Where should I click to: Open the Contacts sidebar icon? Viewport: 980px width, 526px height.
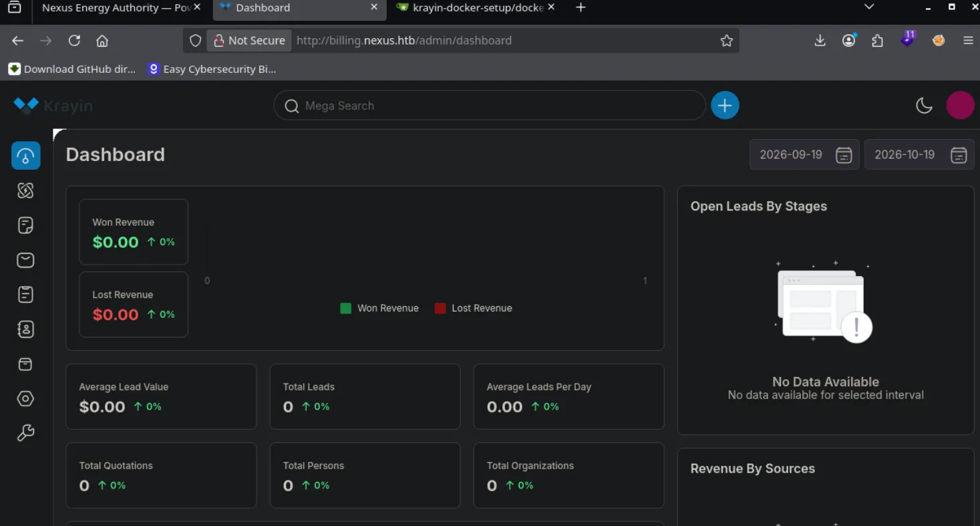(25, 330)
